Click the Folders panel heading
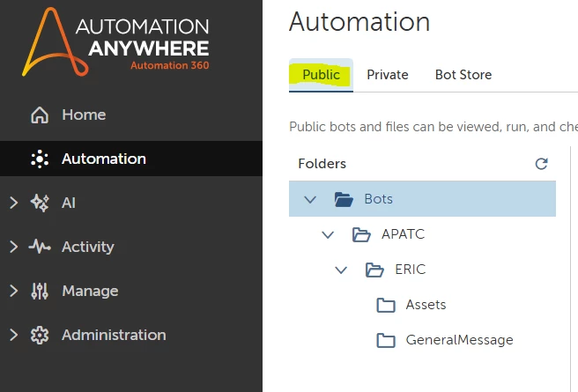 pos(322,164)
